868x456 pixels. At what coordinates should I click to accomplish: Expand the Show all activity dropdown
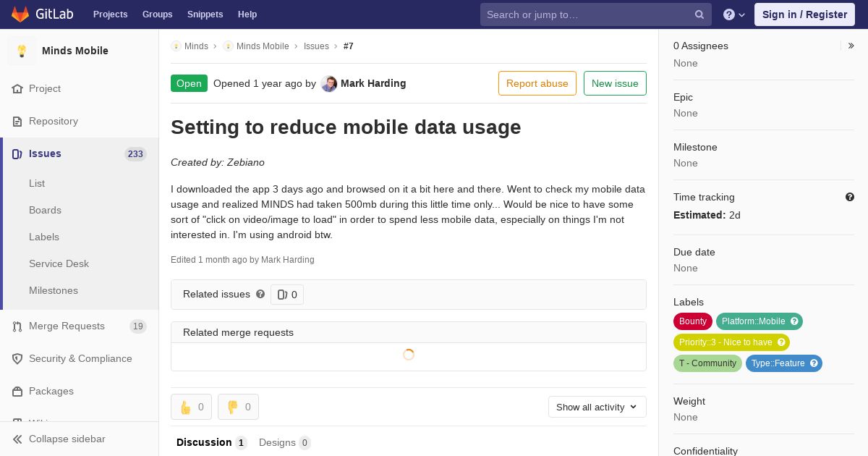[597, 407]
